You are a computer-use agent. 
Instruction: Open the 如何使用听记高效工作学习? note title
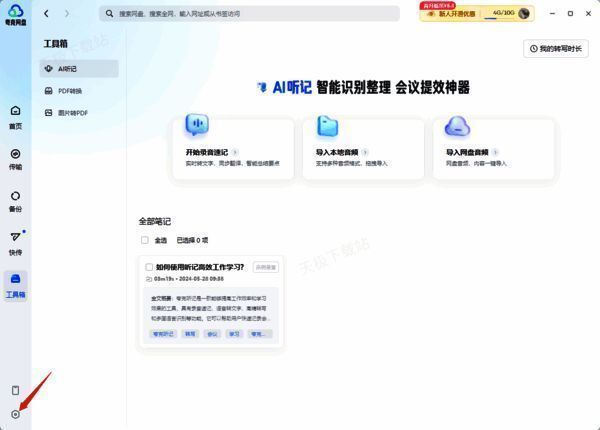(x=200, y=267)
